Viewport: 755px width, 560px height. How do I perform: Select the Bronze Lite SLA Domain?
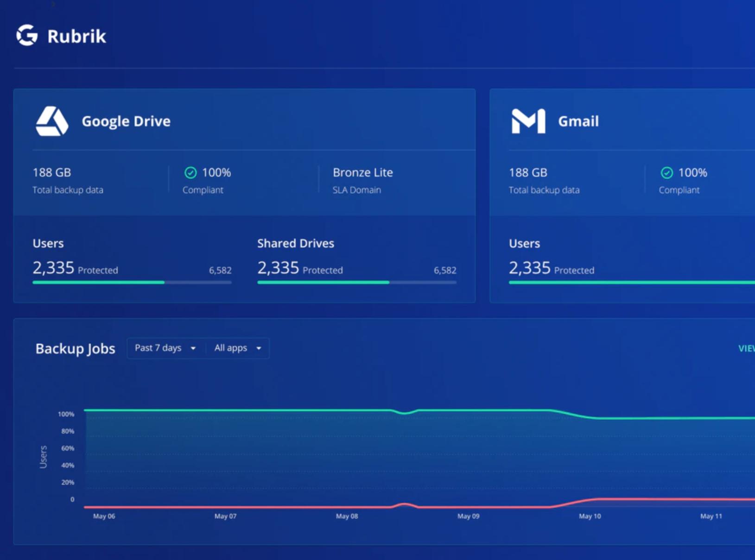362,173
